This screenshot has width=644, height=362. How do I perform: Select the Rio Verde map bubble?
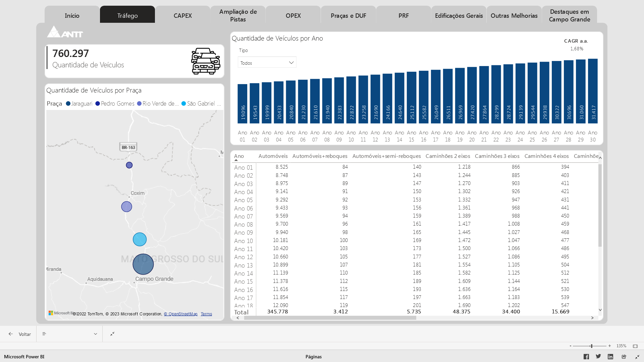pos(126,206)
